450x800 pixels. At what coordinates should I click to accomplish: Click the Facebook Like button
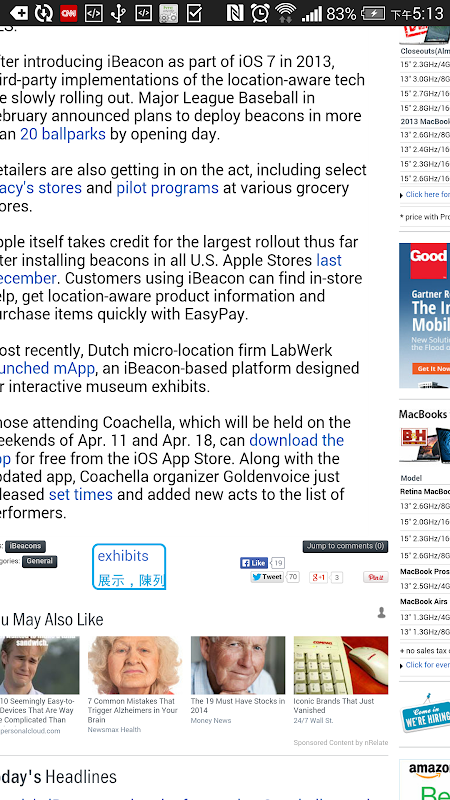254,563
